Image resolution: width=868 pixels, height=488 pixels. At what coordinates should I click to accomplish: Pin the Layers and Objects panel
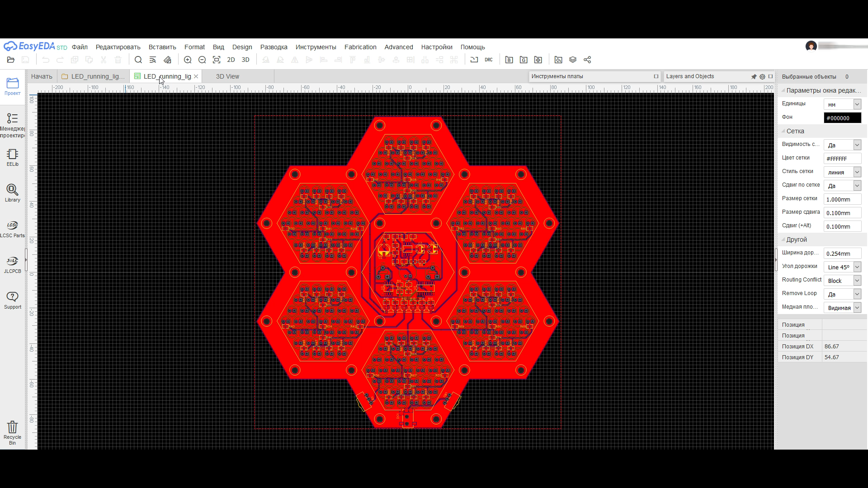754,77
